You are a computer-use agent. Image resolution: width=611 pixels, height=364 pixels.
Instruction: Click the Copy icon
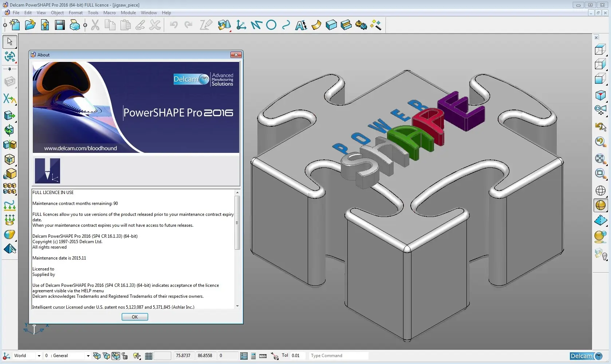[x=110, y=25]
